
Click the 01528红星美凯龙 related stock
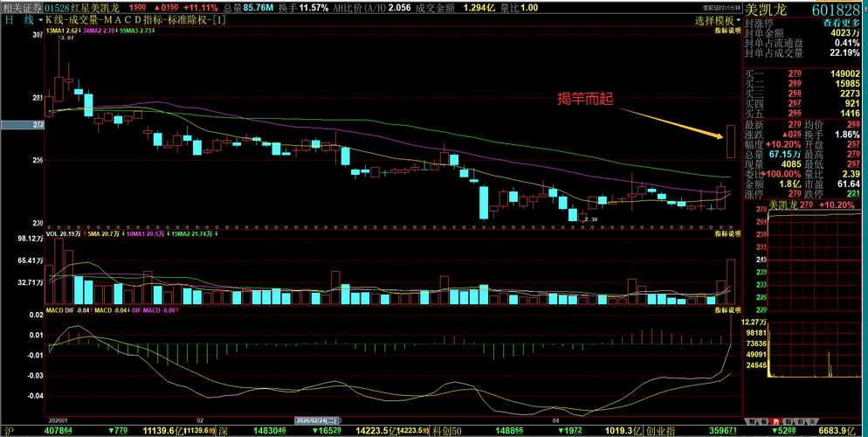83,8
